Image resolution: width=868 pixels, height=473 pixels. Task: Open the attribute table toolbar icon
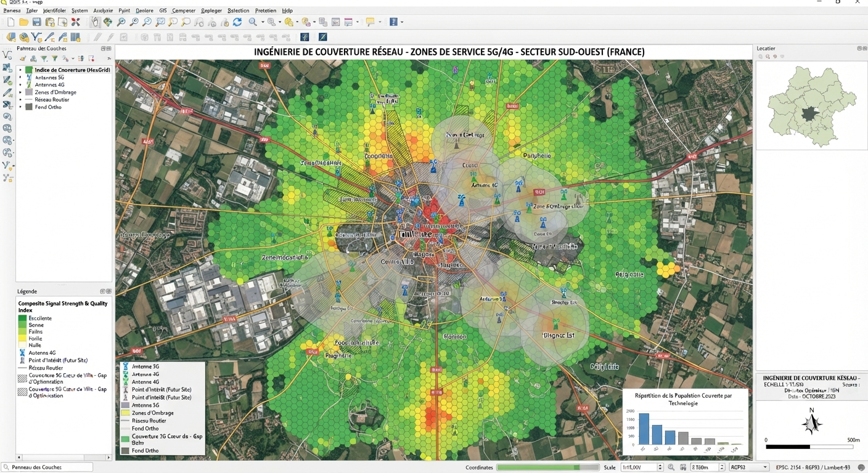336,22
